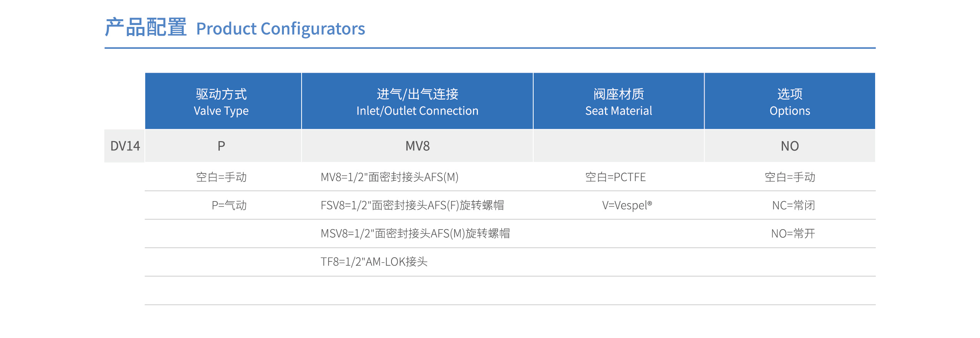Click the DV14 model code cell
The image size is (980, 338).
tap(125, 146)
